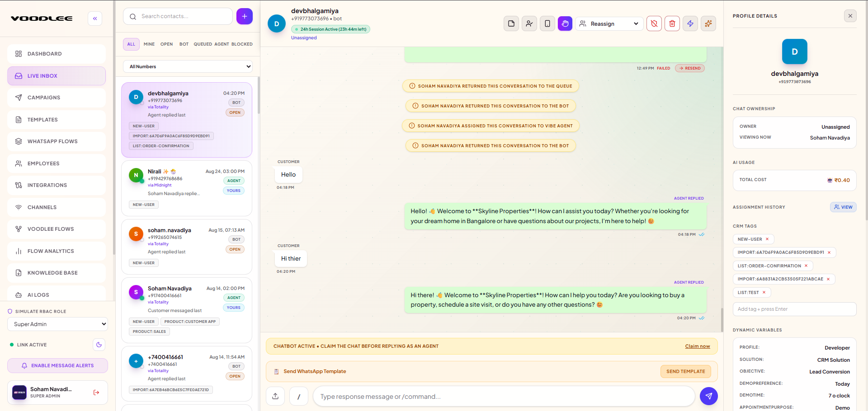Click the Knowledge Base document icon
This screenshot has width=868, height=411.
click(x=19, y=273)
